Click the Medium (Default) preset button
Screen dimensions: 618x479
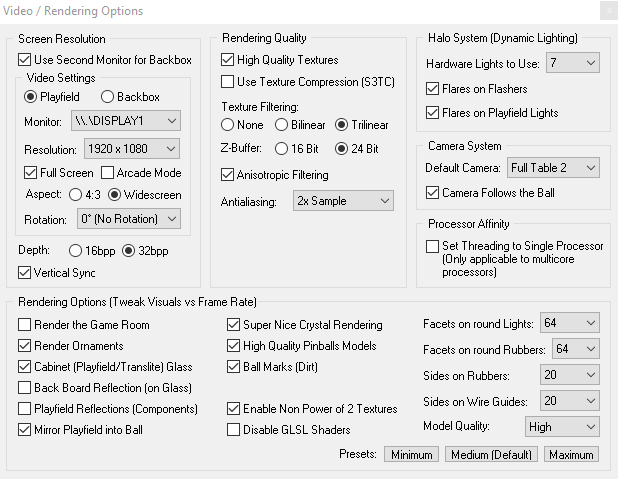point(491,455)
